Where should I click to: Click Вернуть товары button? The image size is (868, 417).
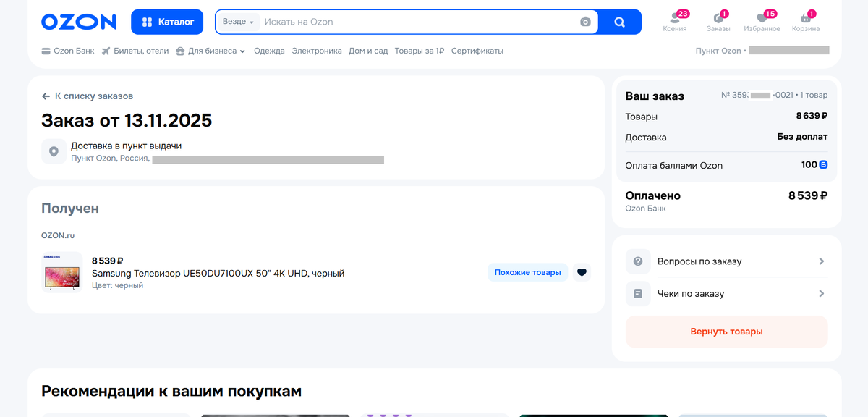tap(726, 332)
